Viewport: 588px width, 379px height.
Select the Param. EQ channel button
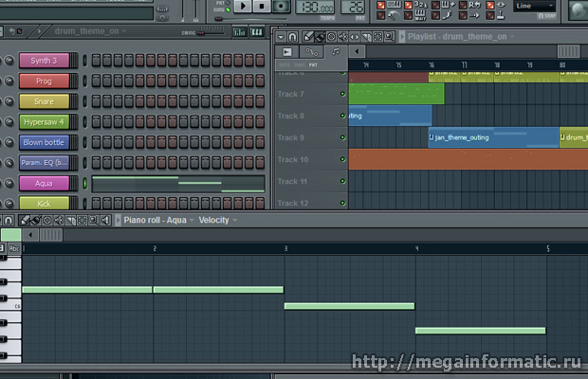[x=45, y=163]
